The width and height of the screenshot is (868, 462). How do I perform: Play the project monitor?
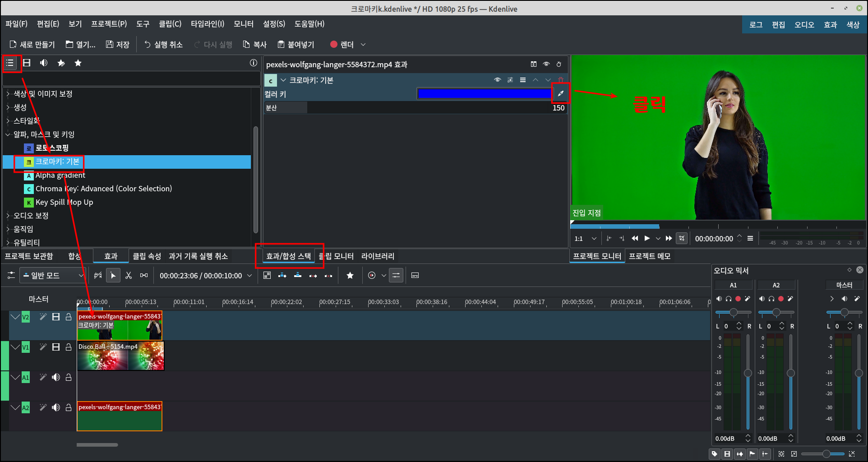tap(647, 238)
